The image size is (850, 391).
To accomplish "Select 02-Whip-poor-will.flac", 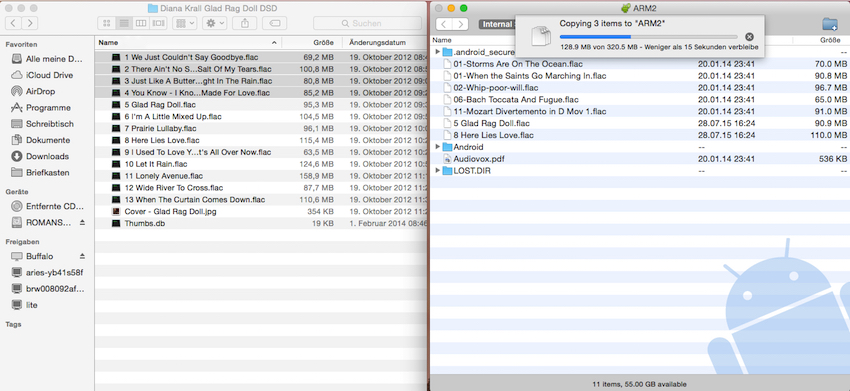I will (640, 88).
